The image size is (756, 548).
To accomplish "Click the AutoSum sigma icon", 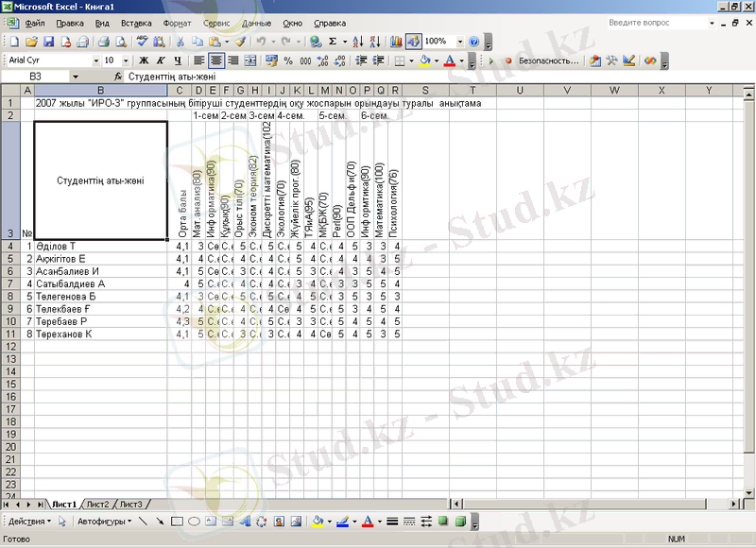I will pos(332,42).
